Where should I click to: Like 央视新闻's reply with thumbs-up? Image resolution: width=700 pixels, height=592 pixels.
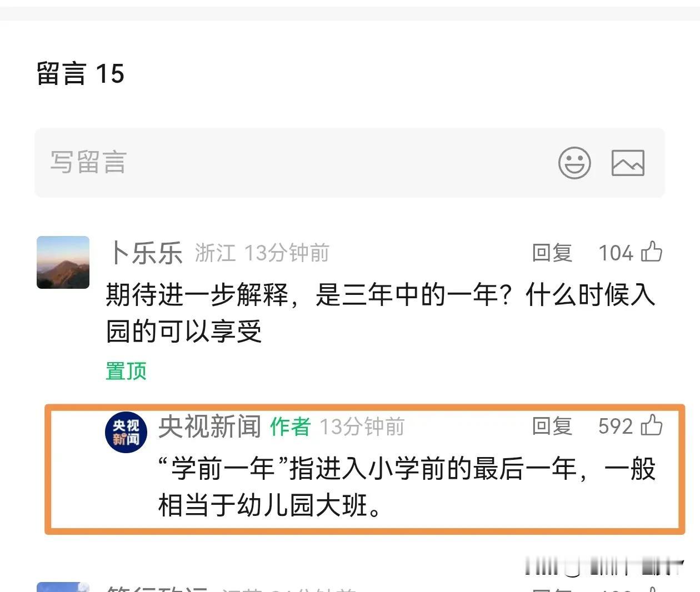[652, 425]
